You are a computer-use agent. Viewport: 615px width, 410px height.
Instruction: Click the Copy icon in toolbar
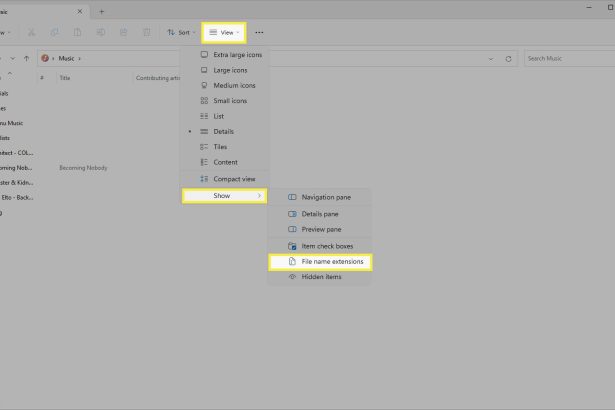pos(55,33)
